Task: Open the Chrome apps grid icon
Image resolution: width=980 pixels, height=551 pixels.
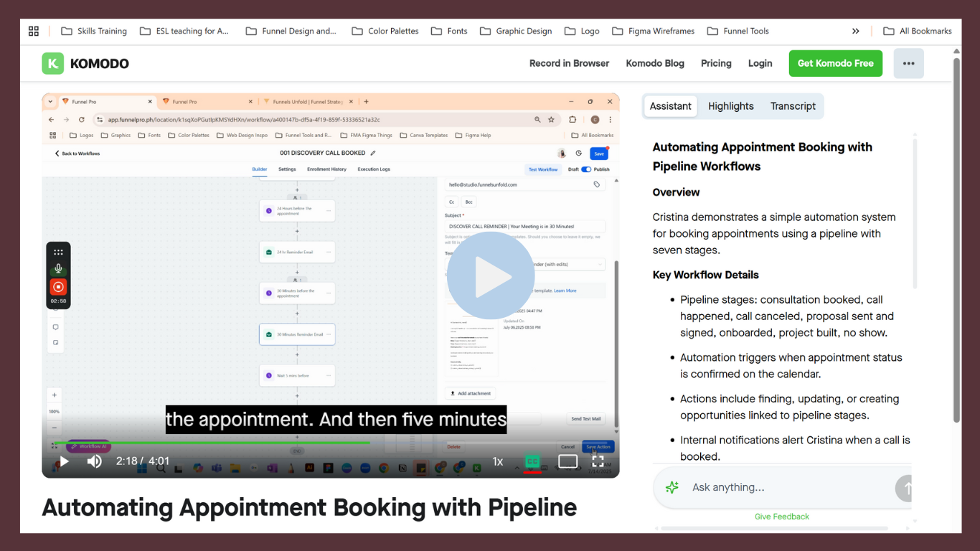Action: click(34, 31)
